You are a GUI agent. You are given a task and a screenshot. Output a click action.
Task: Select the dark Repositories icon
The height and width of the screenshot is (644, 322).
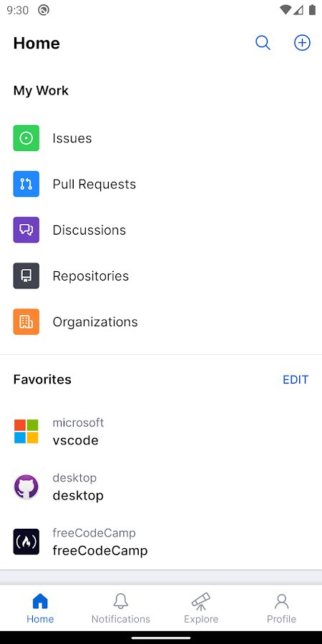26,275
